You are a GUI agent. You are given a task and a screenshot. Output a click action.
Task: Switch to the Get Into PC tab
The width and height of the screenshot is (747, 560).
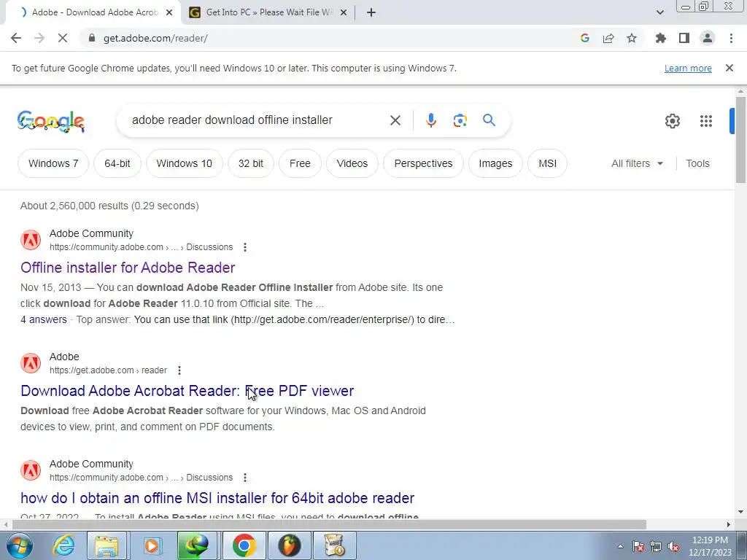pyautogui.click(x=268, y=12)
